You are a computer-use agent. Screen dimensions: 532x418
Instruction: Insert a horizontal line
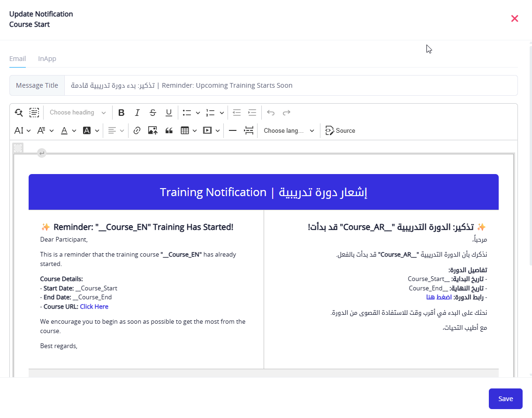(x=232, y=131)
